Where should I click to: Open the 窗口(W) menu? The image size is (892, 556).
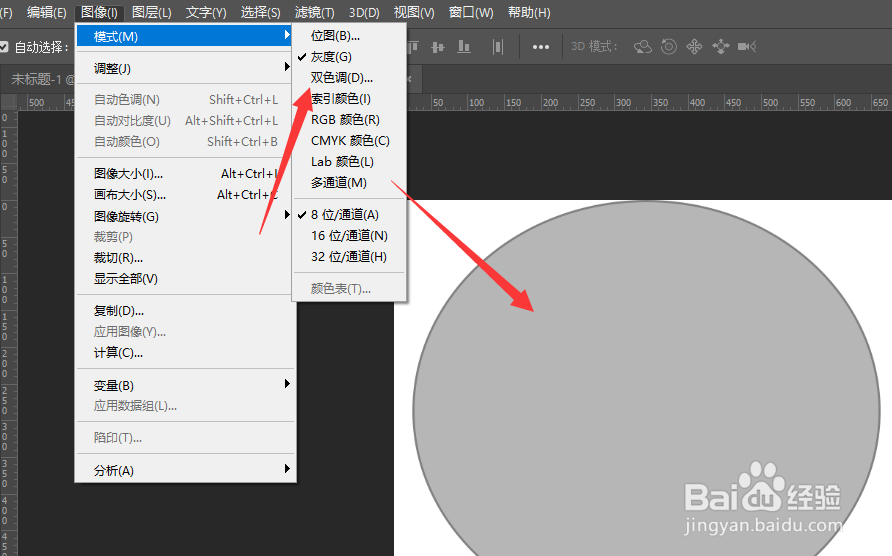coord(471,13)
